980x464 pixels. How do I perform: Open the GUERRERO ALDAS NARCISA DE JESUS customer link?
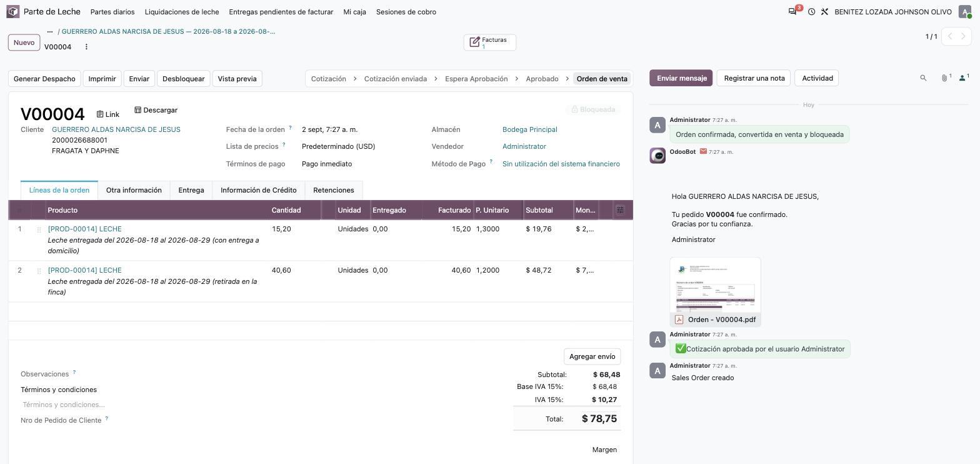(116, 129)
